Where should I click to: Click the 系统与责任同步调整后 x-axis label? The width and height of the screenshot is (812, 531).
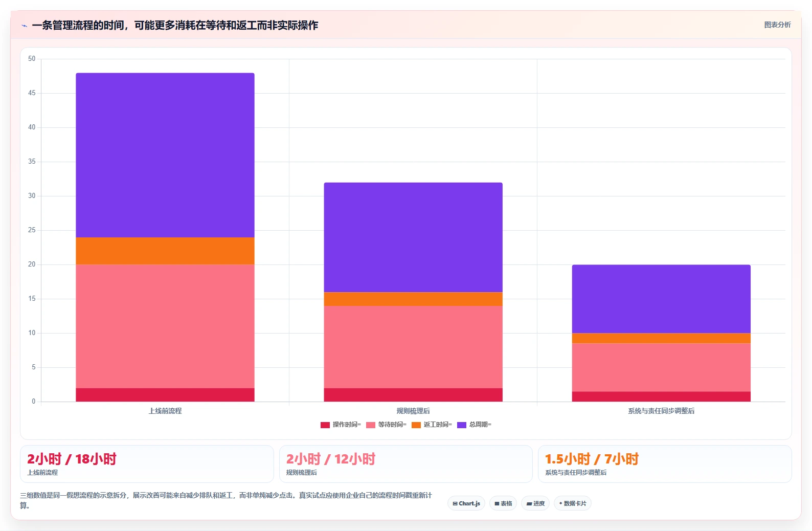[x=661, y=411]
